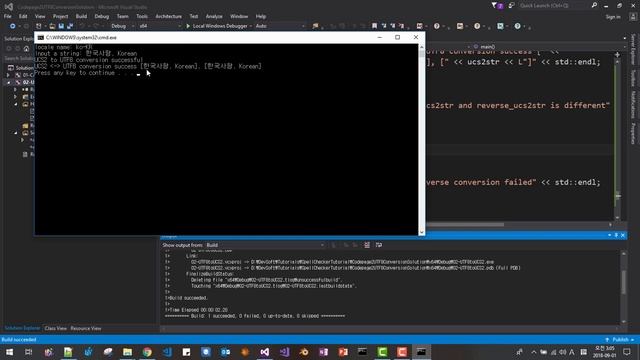Open the Show output from Build dropdown
The height and width of the screenshot is (360, 640).
pyautogui.click(x=265, y=245)
